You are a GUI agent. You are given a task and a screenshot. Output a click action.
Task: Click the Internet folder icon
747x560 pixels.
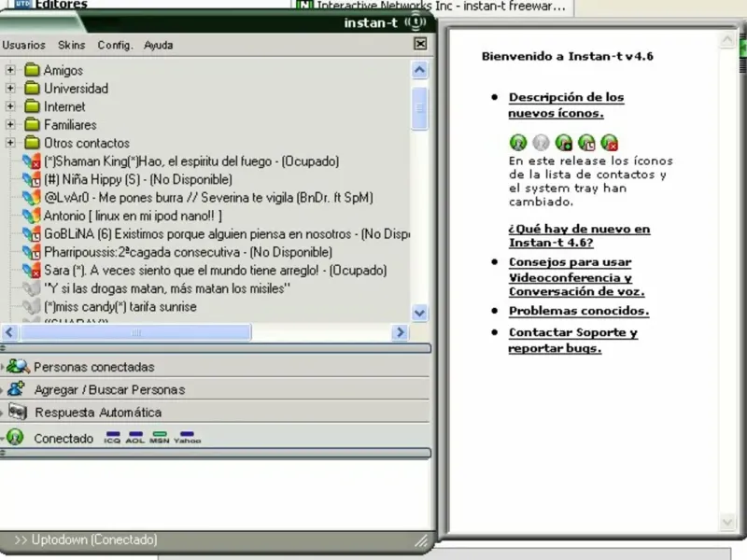[x=32, y=106]
